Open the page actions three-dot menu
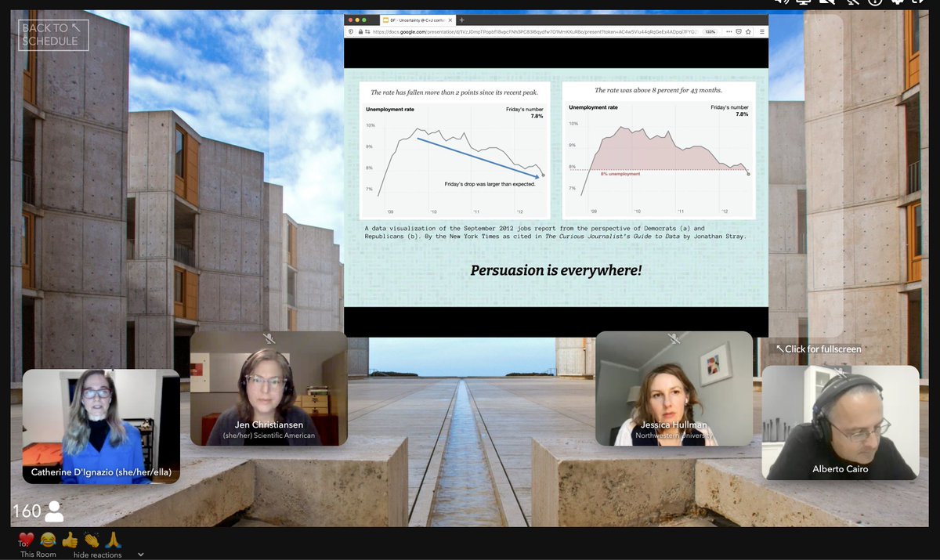 pos(729,32)
